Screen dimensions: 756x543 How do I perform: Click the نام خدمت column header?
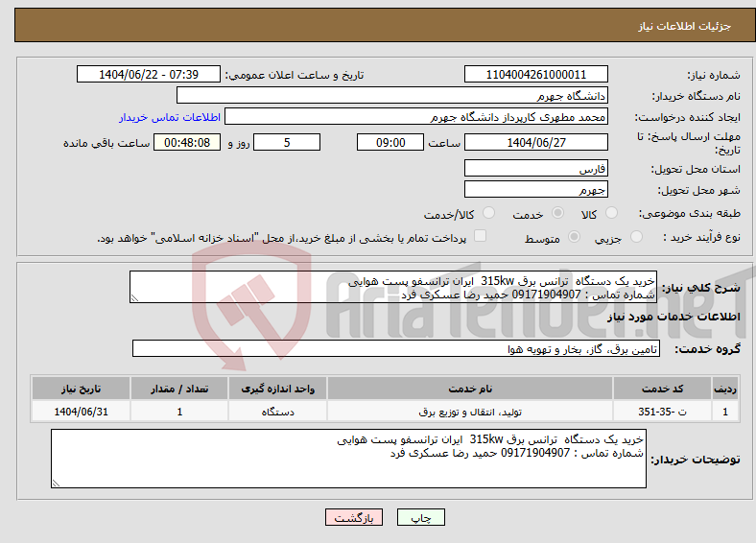coord(470,389)
